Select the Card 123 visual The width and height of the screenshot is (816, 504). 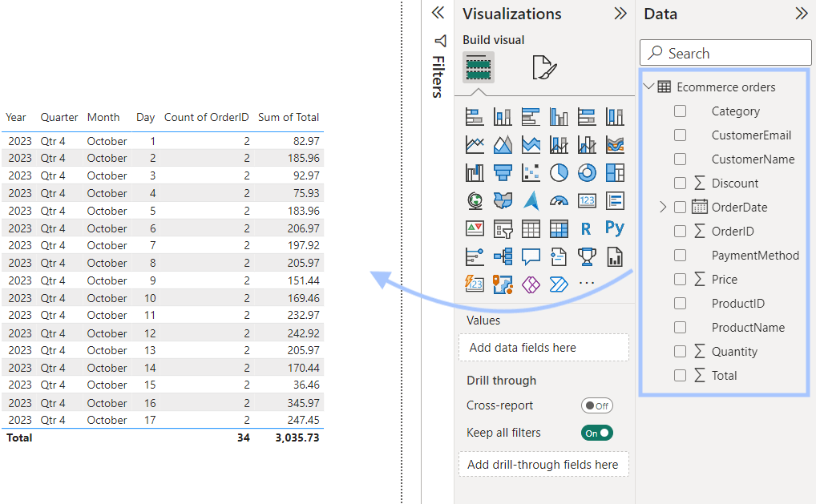click(587, 201)
